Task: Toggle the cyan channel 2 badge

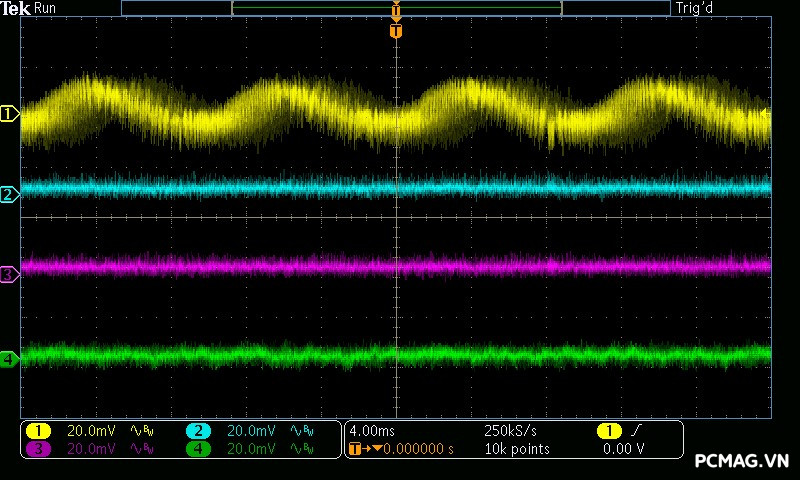Action: 199,431
